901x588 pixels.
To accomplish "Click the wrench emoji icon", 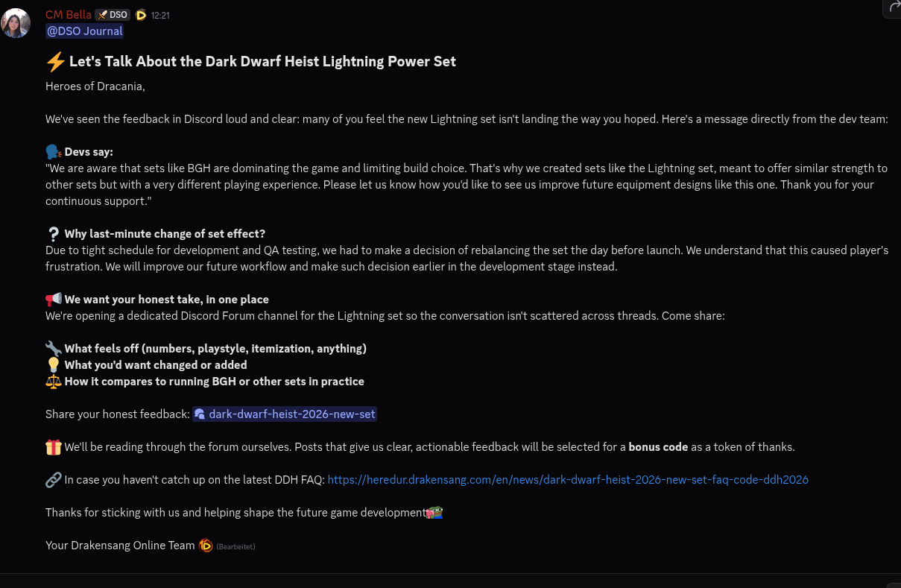I will pos(53,348).
